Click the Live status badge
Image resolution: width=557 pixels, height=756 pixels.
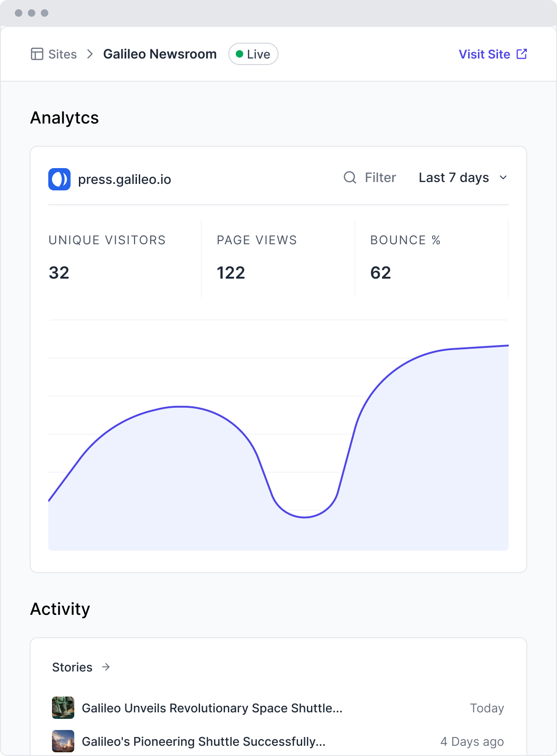253,54
